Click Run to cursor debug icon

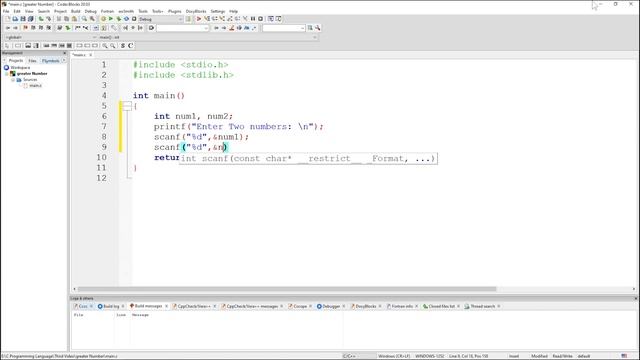pyautogui.click(x=207, y=19)
